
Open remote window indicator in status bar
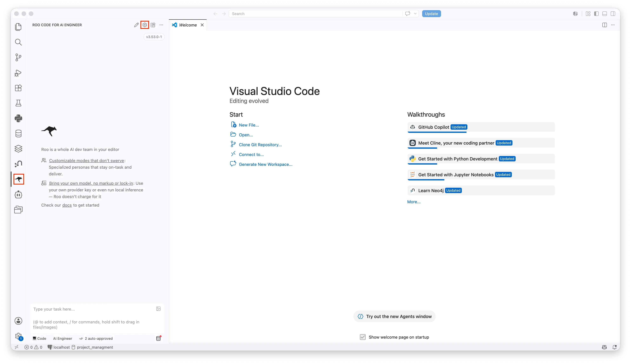[17, 347]
